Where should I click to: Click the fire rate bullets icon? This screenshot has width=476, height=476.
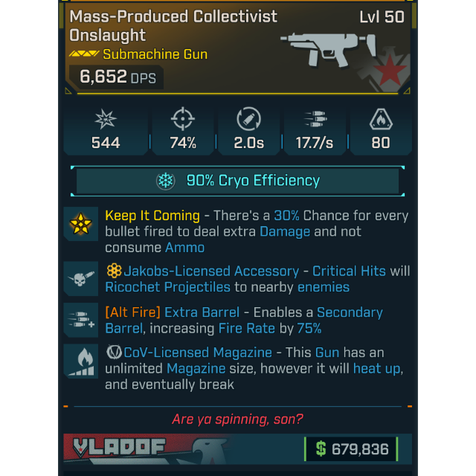315,119
